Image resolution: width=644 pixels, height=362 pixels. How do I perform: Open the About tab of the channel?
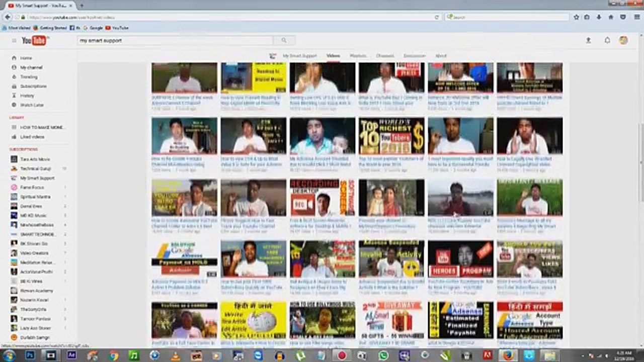point(441,56)
